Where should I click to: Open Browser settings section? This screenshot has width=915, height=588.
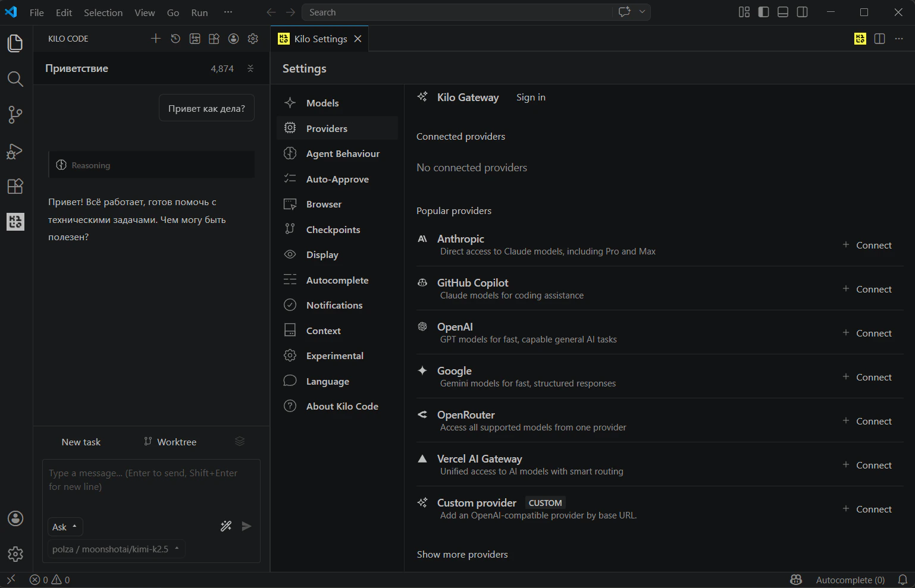[337, 204]
